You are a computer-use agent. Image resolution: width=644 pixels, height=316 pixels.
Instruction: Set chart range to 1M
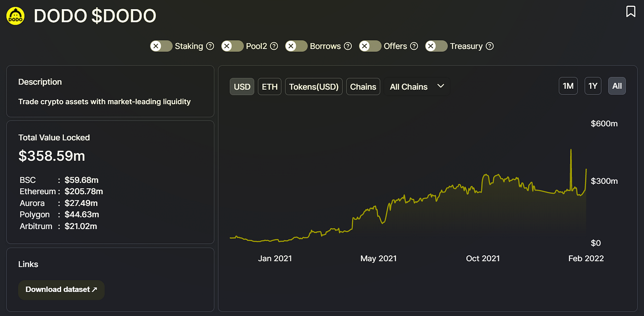click(568, 86)
